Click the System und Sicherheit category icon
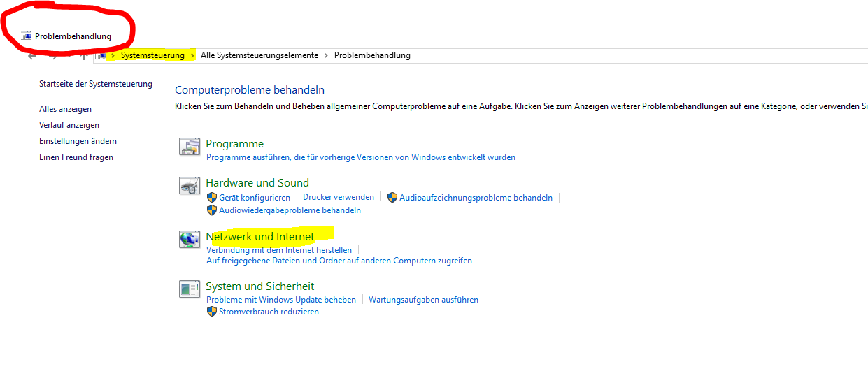Viewport: 868px width, 385px height. 190,289
